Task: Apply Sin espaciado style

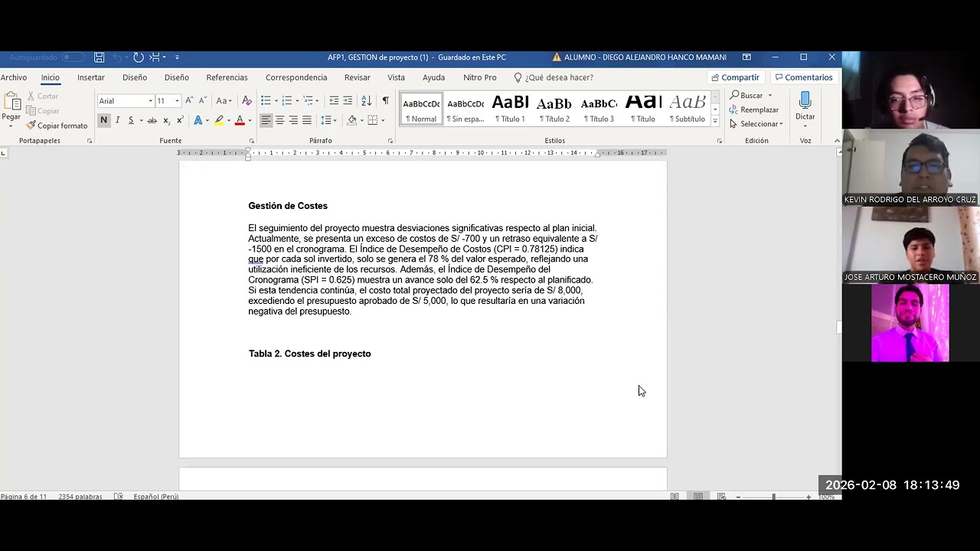Action: click(465, 109)
